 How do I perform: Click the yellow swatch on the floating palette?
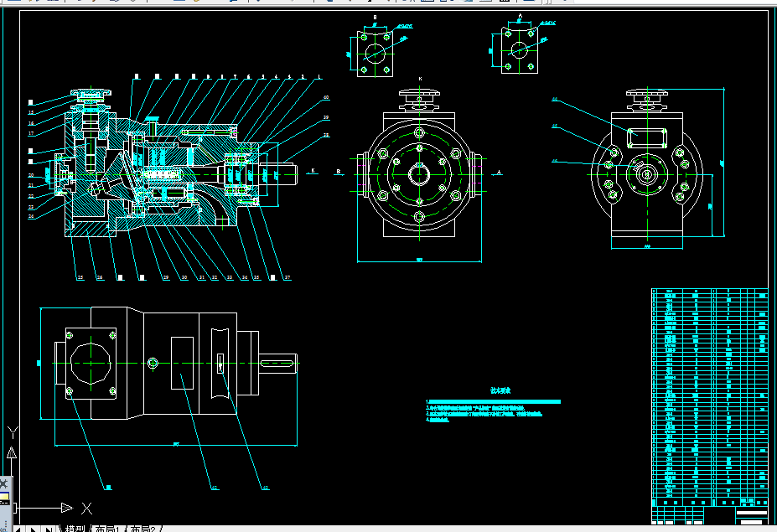pyautogui.click(x=4, y=498)
